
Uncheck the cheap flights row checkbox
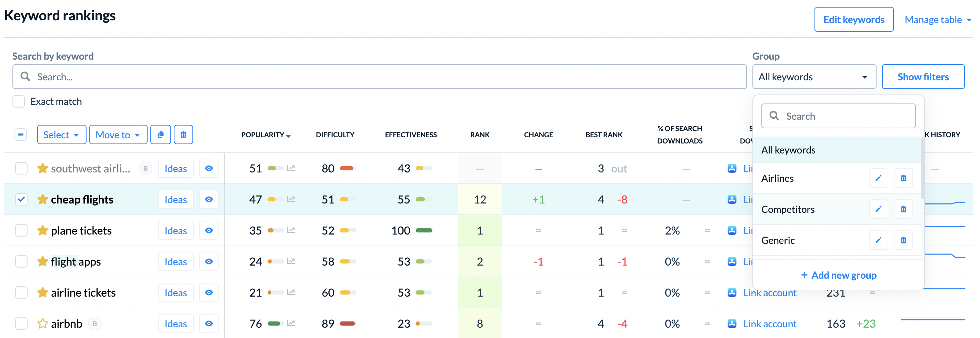(21, 199)
